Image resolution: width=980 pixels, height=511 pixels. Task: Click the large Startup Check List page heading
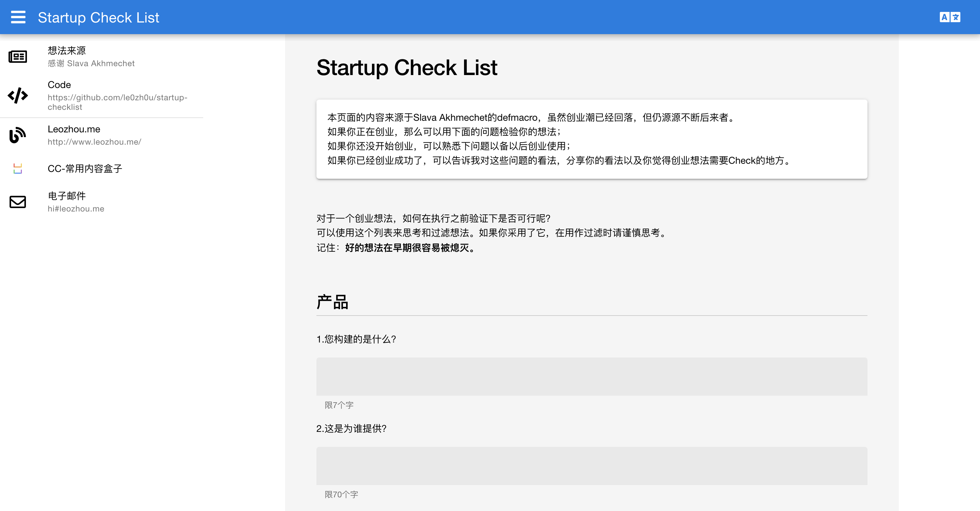tap(407, 68)
